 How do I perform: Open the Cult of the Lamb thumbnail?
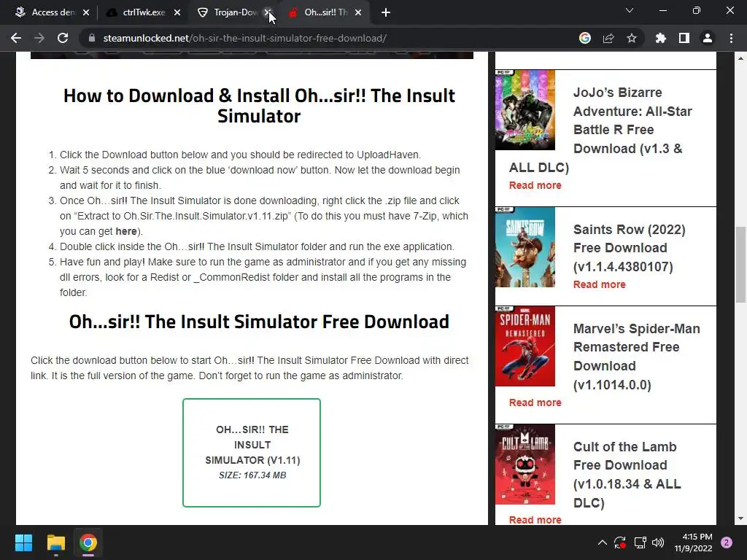click(x=525, y=464)
